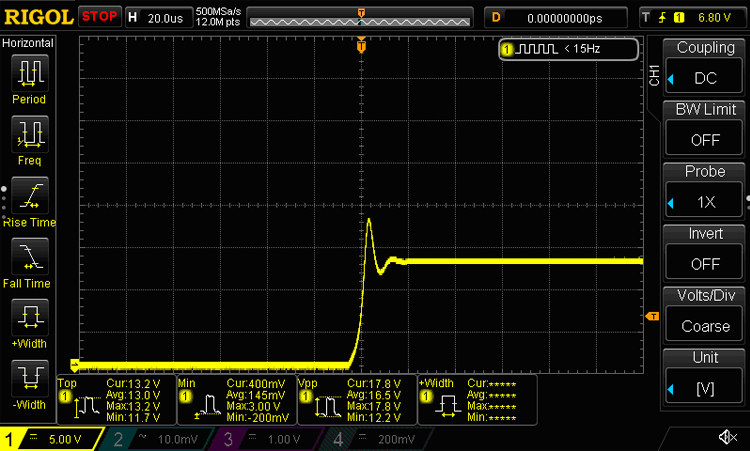Click the +Width measurement result box
This screenshot has width=750, height=451.
click(x=477, y=400)
